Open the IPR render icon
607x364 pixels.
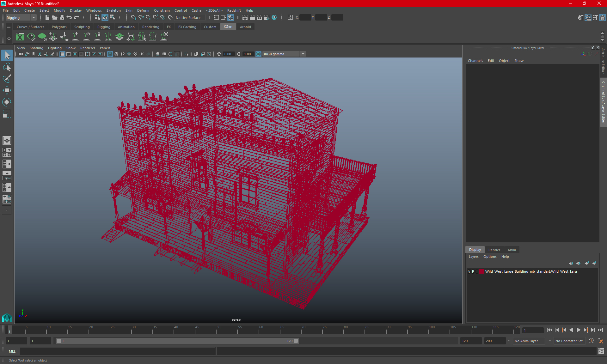coord(260,18)
